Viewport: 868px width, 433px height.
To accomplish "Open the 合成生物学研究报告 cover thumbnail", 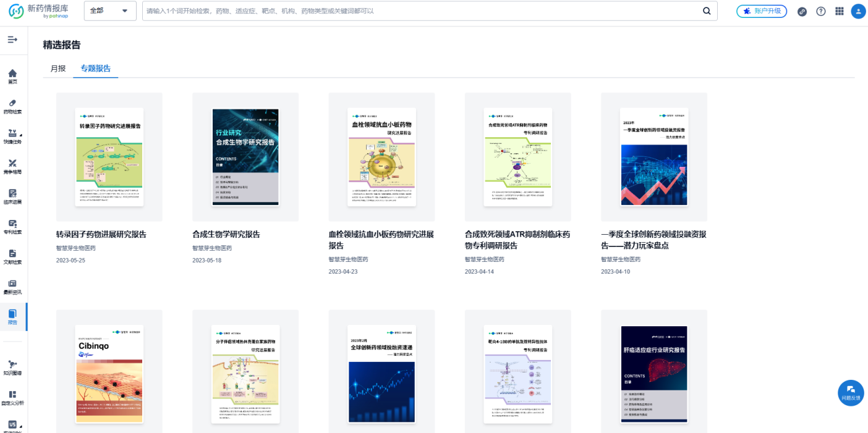I will coord(245,157).
